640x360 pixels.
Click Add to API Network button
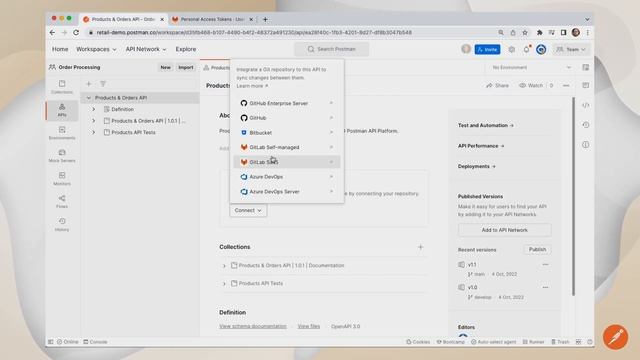pyautogui.click(x=504, y=230)
